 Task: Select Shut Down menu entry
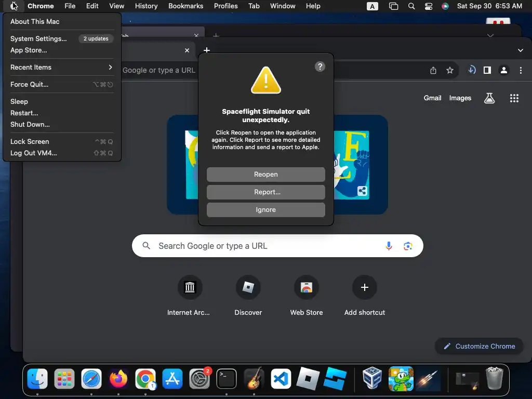(62, 125)
